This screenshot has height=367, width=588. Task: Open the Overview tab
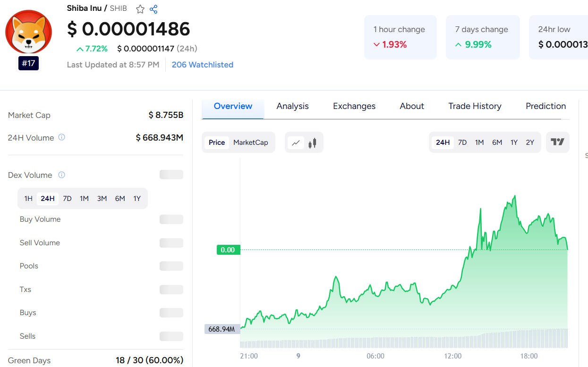233,106
